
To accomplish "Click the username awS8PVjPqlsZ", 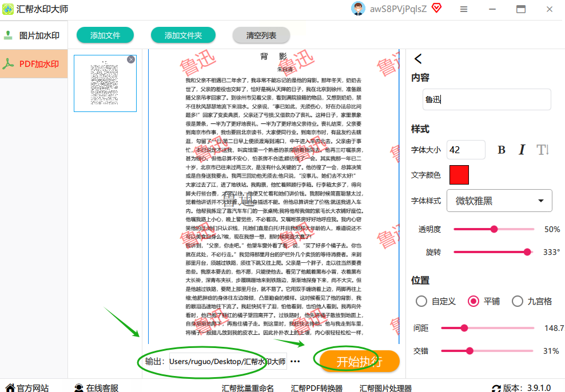I will (x=398, y=9).
